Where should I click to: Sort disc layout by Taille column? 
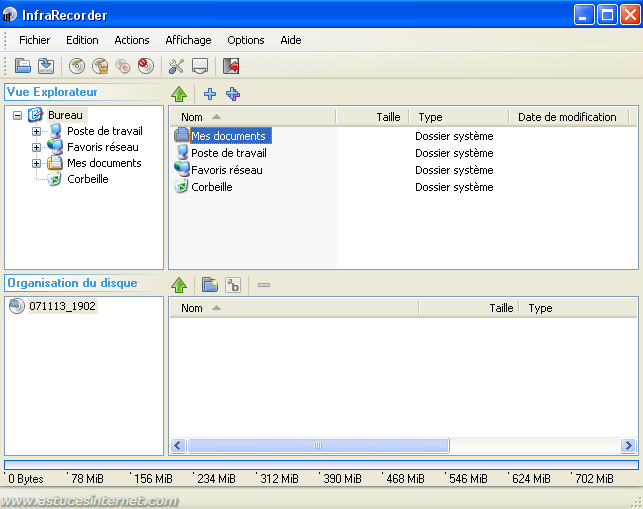pos(469,308)
